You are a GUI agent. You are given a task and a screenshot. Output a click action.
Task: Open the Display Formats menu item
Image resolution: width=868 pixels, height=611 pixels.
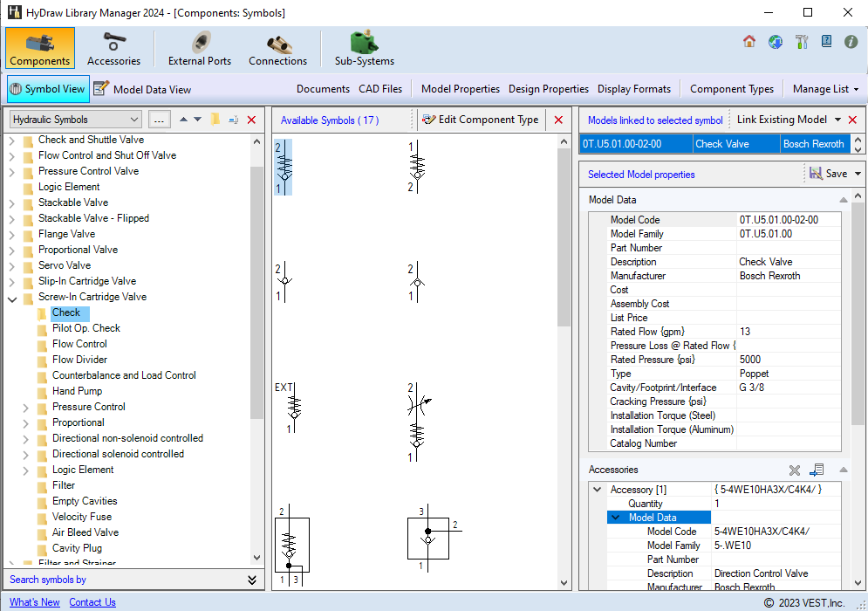(633, 89)
